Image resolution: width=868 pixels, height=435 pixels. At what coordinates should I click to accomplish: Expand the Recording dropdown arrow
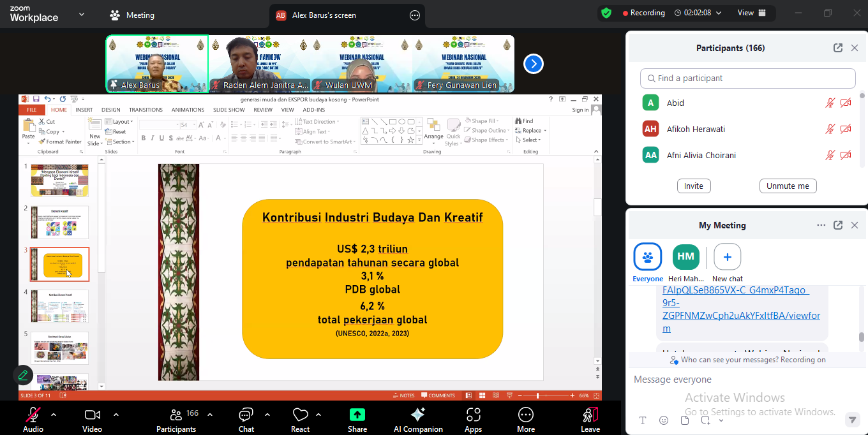click(x=719, y=13)
